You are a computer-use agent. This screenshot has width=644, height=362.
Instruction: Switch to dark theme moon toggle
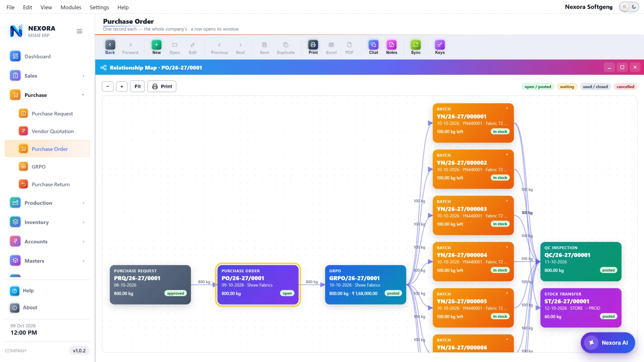tap(634, 7)
